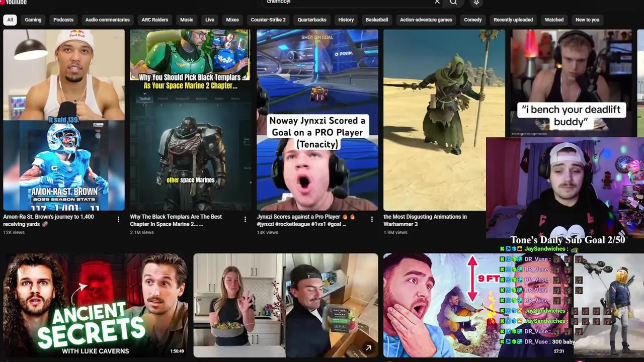
Task: Click the magnifying glass search button
Action: (x=453, y=2)
